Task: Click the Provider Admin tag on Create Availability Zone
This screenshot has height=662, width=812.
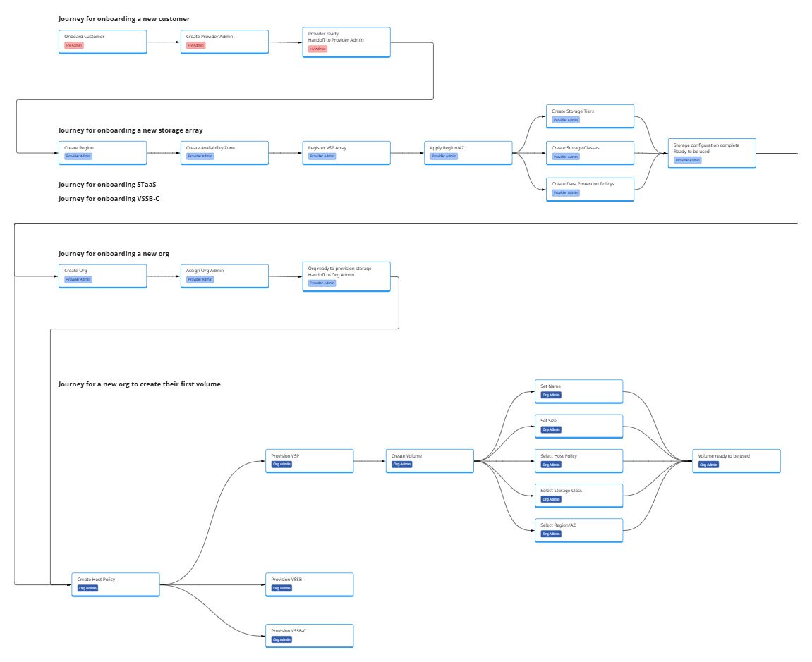Action: tap(200, 157)
